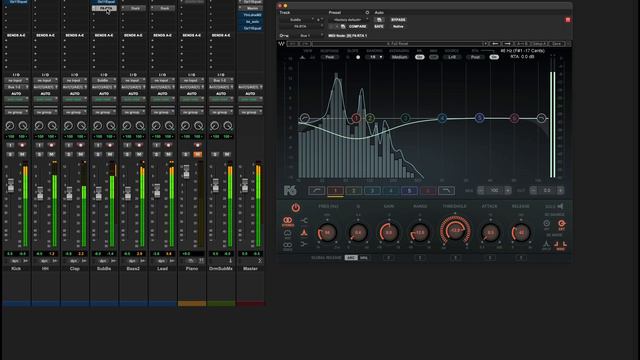The height and width of the screenshot is (360, 640).
Task: Click the SAFE button
Action: point(379,27)
